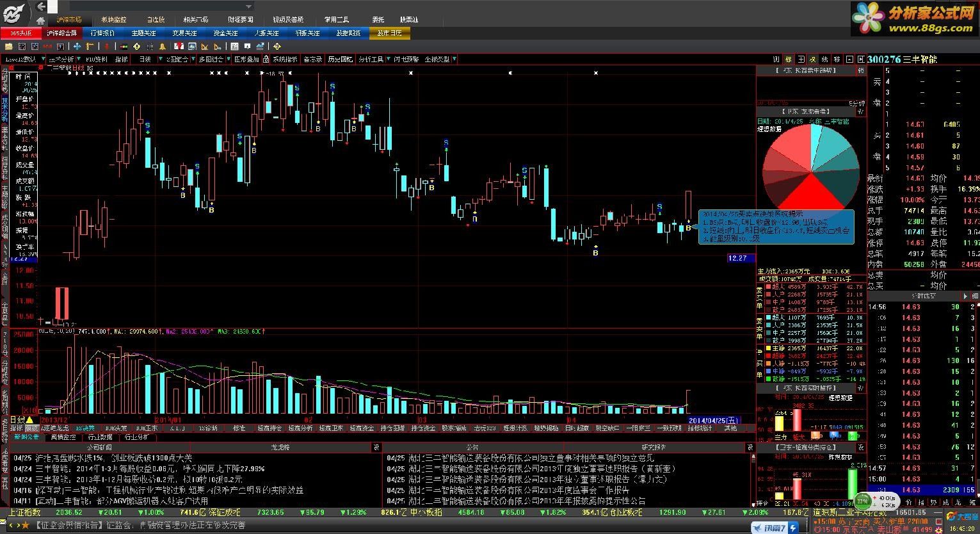Click the traffic-light style toolbar icon

point(124,47)
